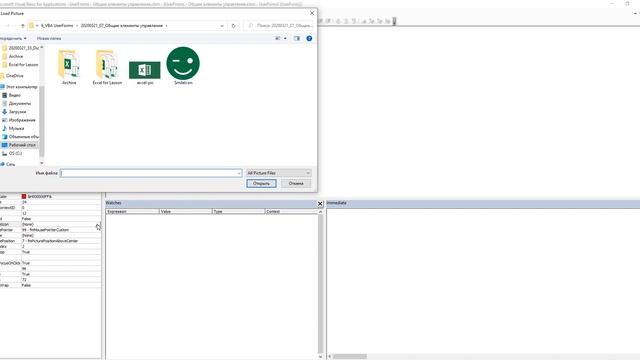Click the Открыть button
The width and height of the screenshot is (640, 360).
click(x=261, y=184)
